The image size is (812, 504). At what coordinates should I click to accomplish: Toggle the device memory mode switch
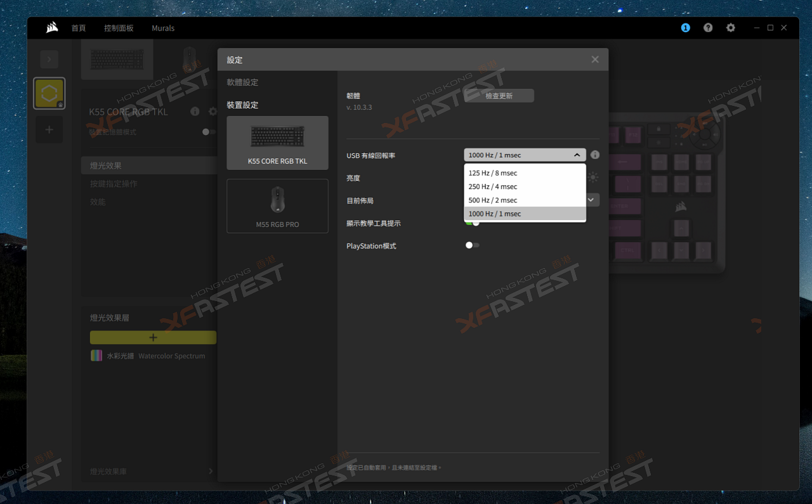(209, 132)
